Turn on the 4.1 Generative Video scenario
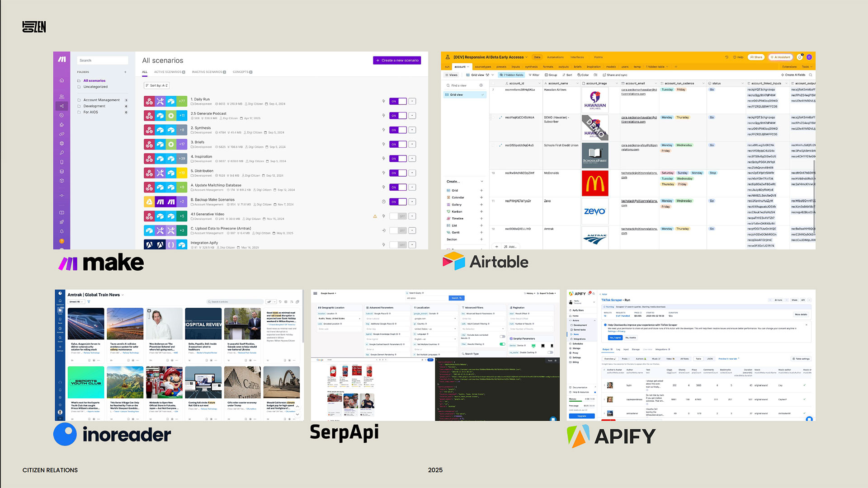Viewport: 868px width, 488px height. [398, 216]
